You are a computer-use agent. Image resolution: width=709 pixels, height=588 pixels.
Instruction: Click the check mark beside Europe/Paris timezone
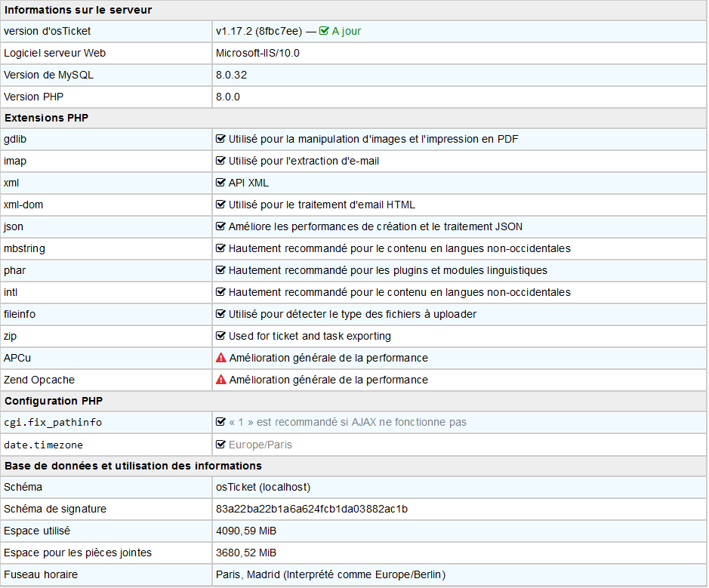pyautogui.click(x=220, y=445)
